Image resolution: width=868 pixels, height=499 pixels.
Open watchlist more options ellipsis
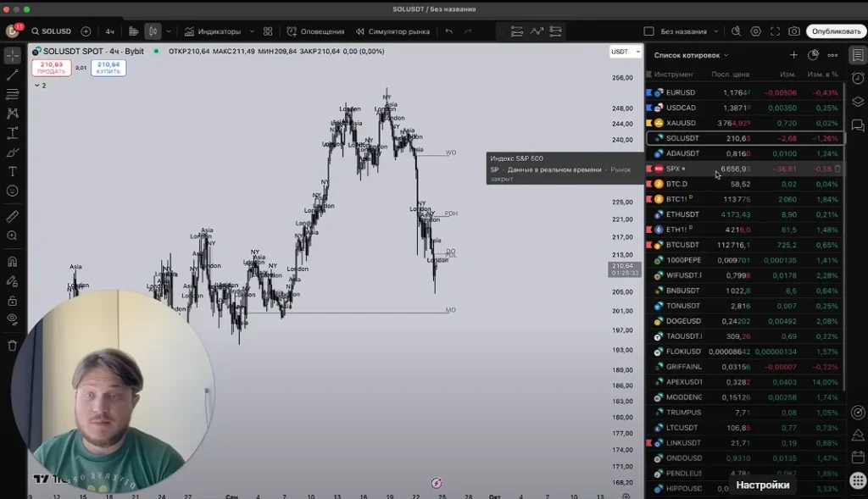[832, 55]
